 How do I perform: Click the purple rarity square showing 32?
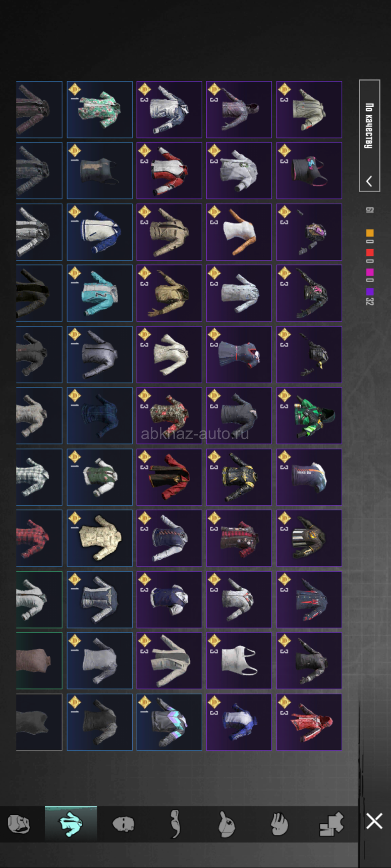tap(370, 292)
